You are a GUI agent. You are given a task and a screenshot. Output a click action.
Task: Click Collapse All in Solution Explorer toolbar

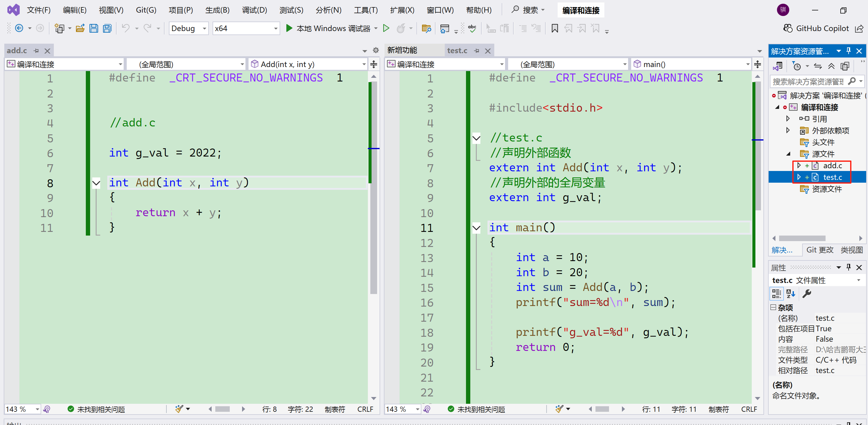(831, 67)
